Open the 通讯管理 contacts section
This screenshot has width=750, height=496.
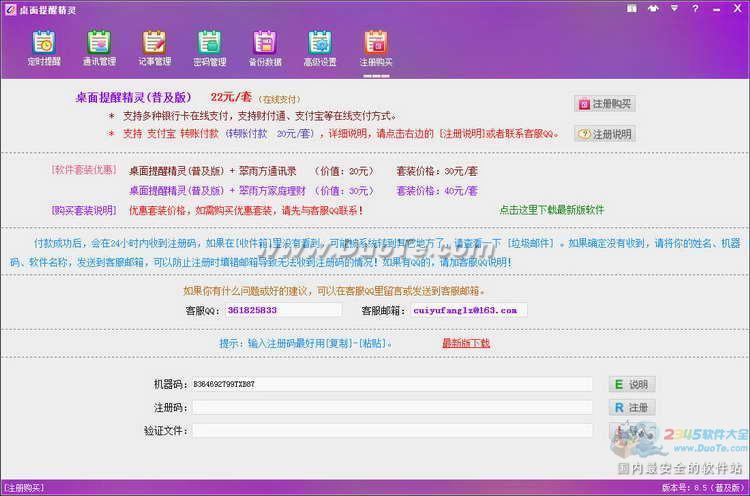[99, 48]
